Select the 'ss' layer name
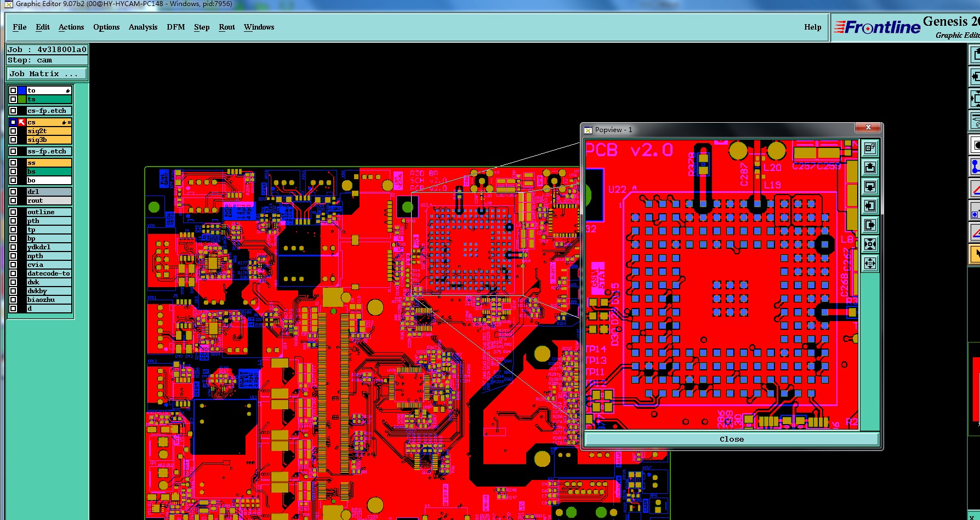 pos(49,163)
